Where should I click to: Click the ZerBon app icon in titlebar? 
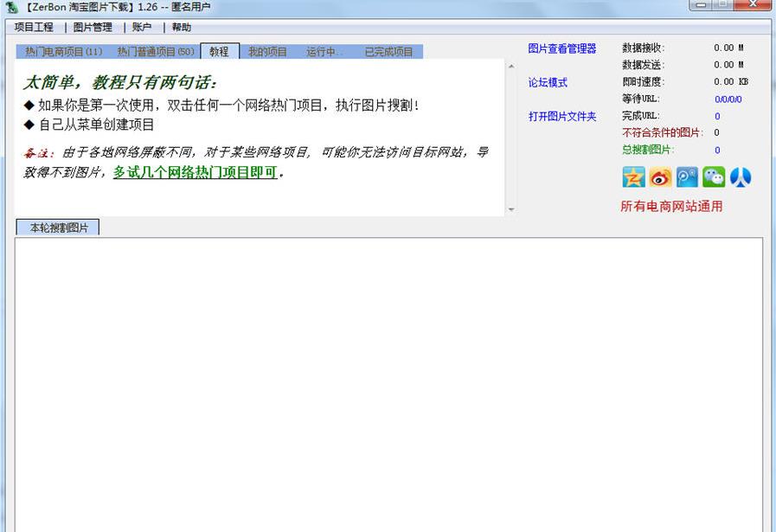pyautogui.click(x=11, y=7)
